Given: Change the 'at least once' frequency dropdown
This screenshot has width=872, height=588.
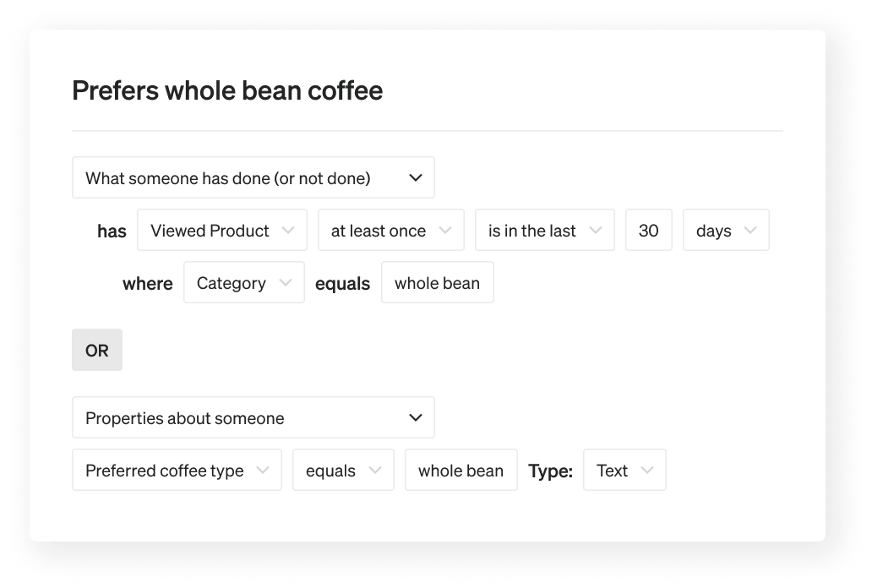Looking at the screenshot, I should [x=391, y=230].
